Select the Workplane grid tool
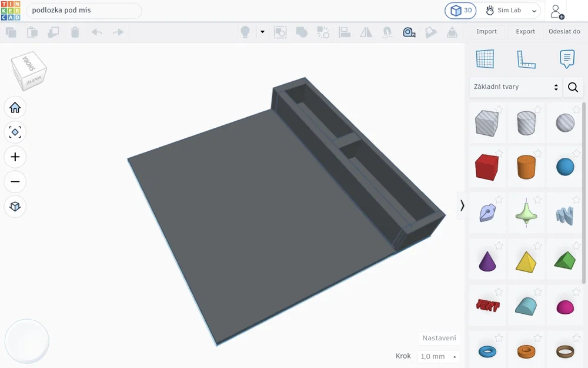 click(485, 59)
